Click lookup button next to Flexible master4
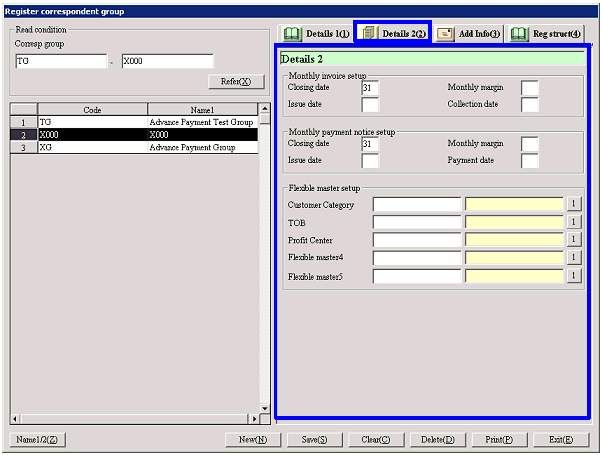This screenshot has width=603, height=455. 574,258
